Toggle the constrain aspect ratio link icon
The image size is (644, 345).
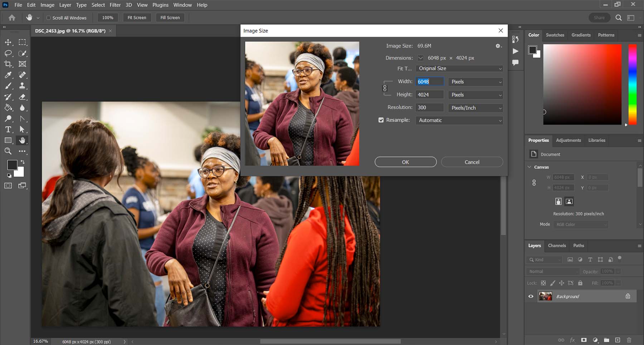pyautogui.click(x=385, y=88)
